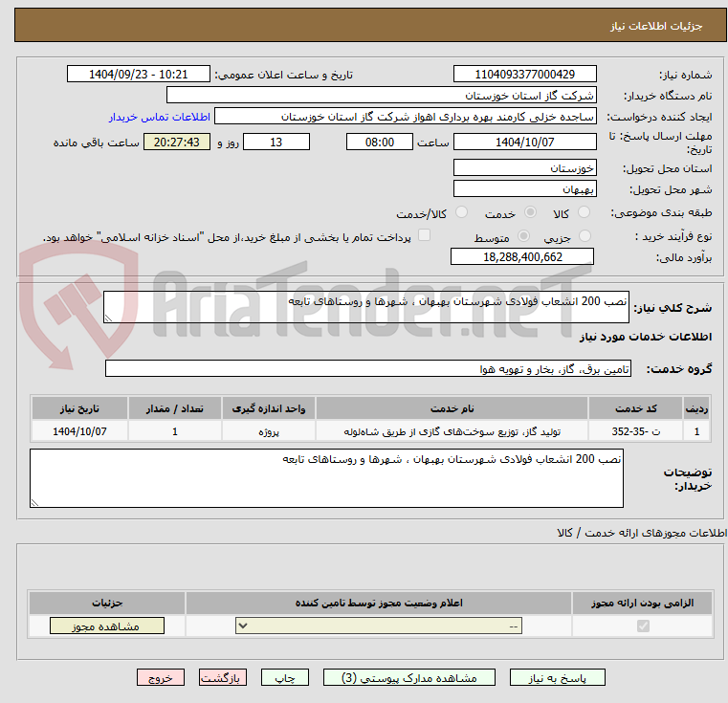728x703 pixels.
Task: Click the نام دستگاه خریدار field
Action: (381, 96)
